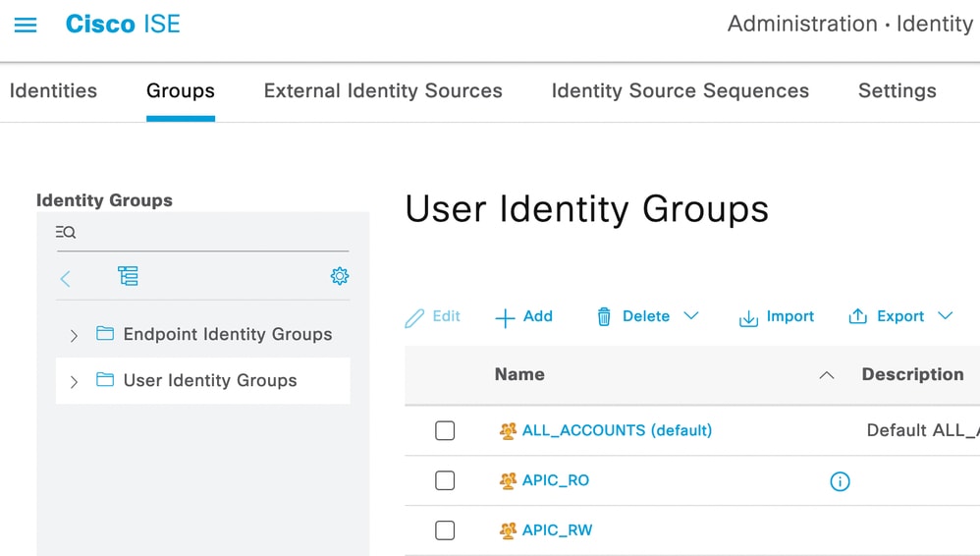Click the group icon beside ALL_ACCOUNTS
The image size is (980, 556).
point(508,430)
